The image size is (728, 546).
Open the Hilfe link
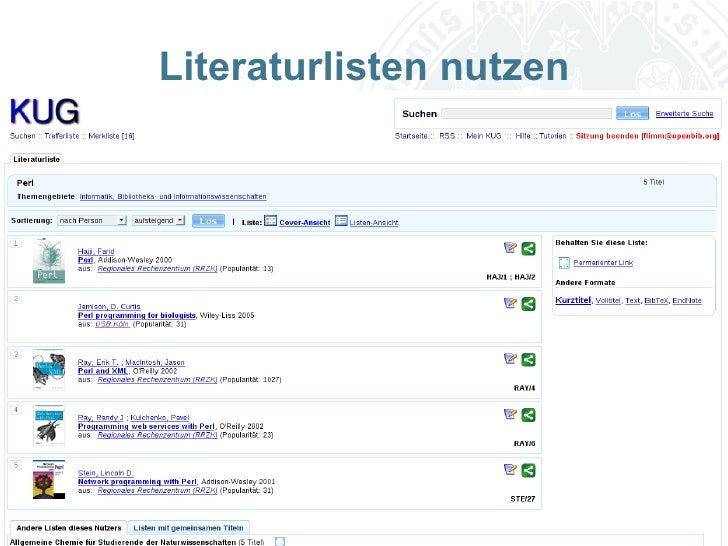pyautogui.click(x=523, y=136)
